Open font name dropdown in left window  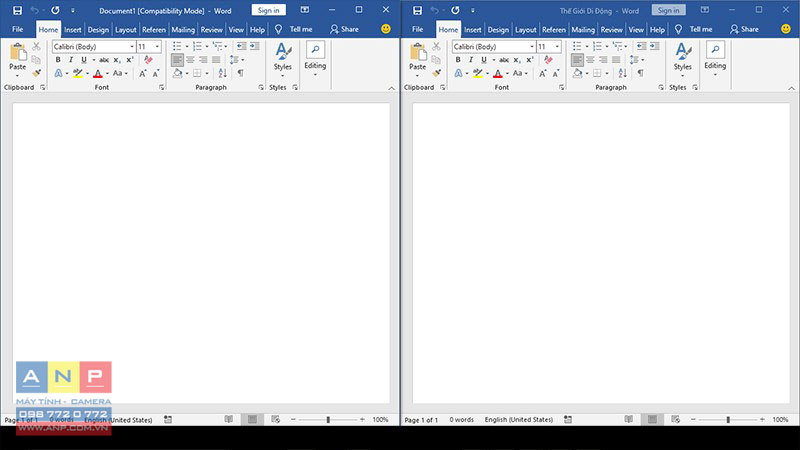[132, 46]
